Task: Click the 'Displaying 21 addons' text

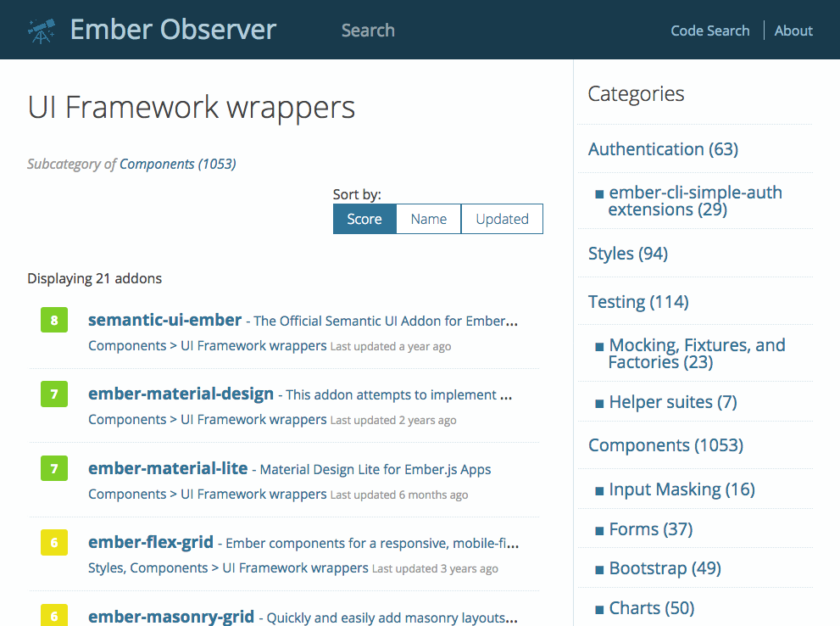Action: [94, 279]
